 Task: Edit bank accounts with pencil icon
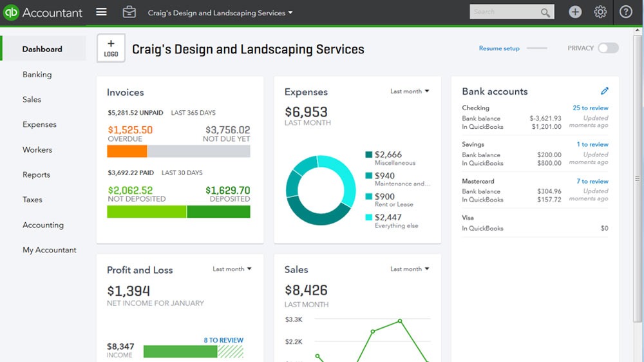tap(604, 91)
